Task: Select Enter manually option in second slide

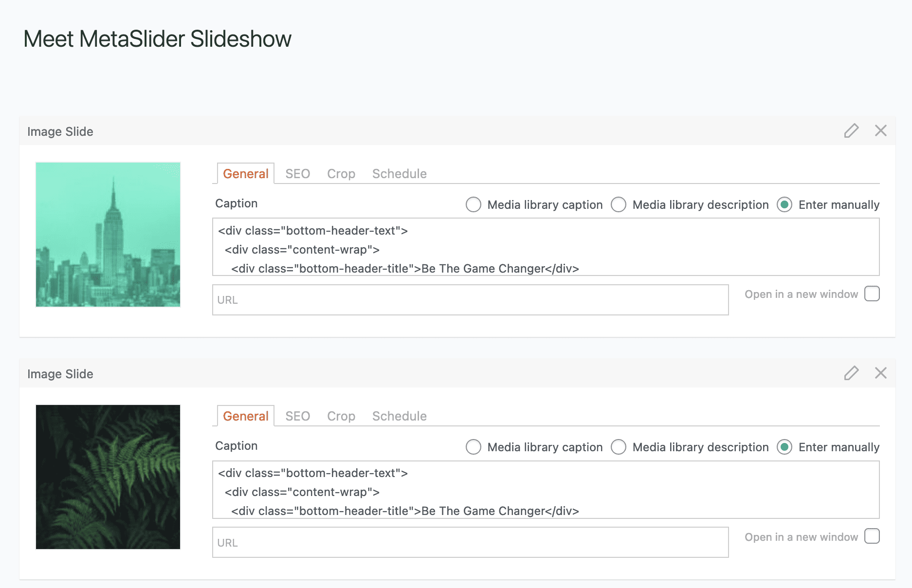Action: tap(784, 447)
